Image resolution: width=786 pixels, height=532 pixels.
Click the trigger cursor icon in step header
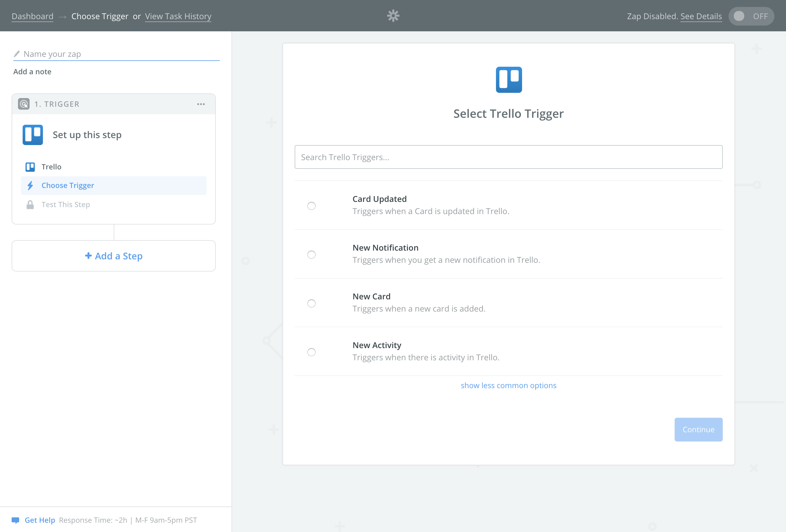click(x=24, y=104)
